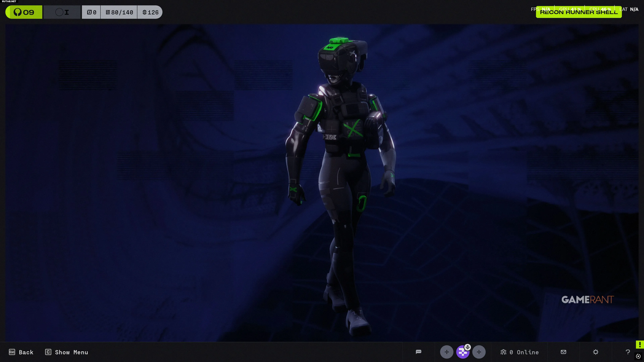Viewport: 644px width, 362px height.
Task: Click the vault counter showing 0
Action: [92, 12]
